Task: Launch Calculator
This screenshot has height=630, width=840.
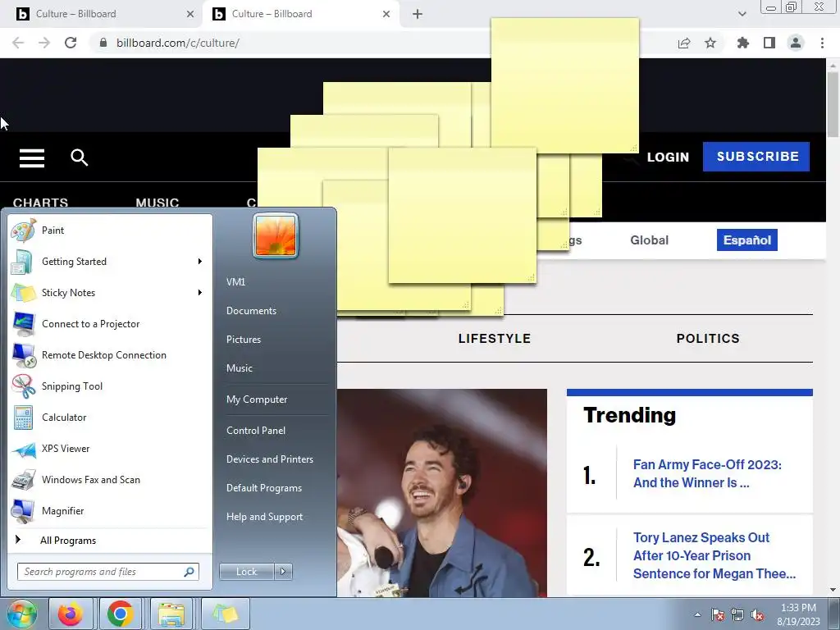Action: [x=110, y=418]
